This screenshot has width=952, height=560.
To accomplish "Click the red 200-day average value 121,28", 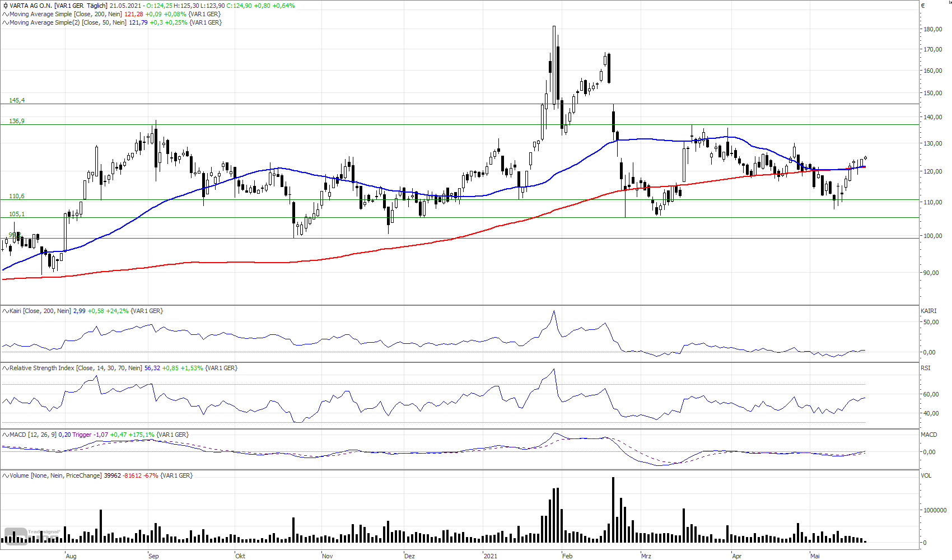I will [x=133, y=14].
